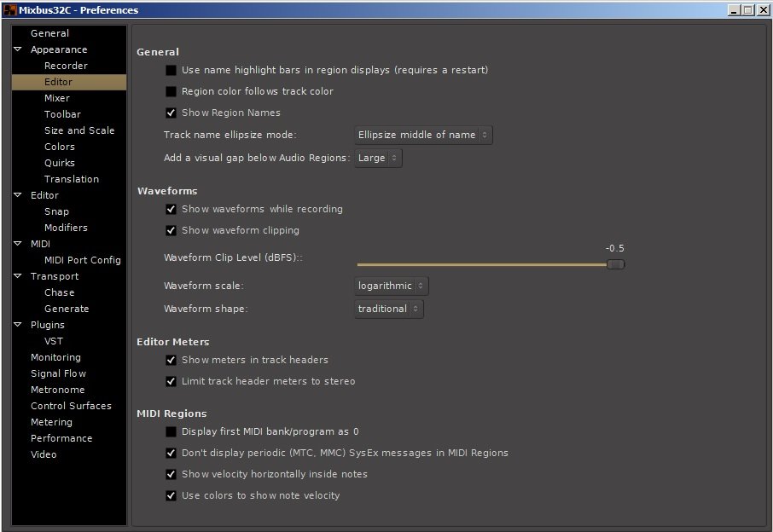
Task: Open Waveform scale logarithmic dropdown
Action: (392, 286)
